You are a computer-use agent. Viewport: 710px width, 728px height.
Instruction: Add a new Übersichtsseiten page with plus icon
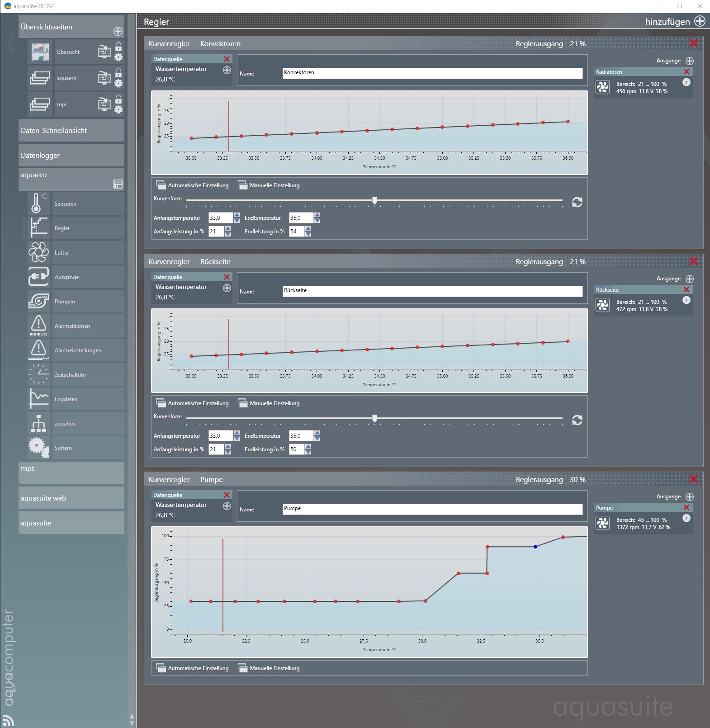tap(118, 31)
